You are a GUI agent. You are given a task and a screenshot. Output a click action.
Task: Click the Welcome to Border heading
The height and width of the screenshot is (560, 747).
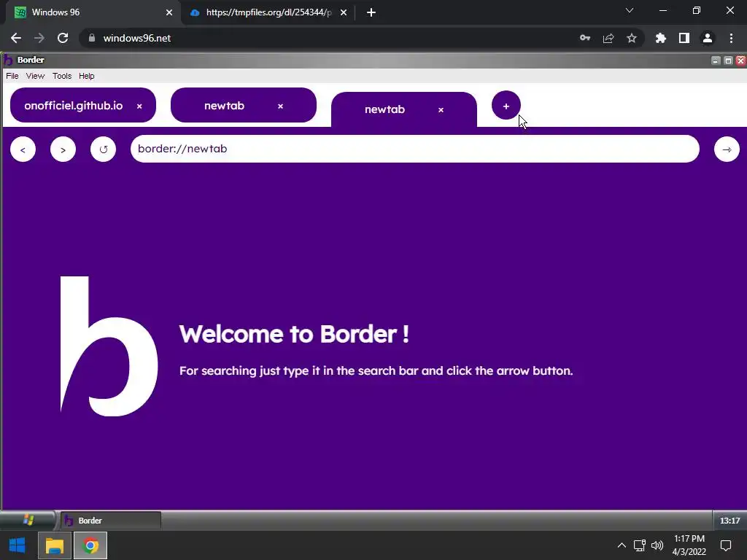point(294,334)
